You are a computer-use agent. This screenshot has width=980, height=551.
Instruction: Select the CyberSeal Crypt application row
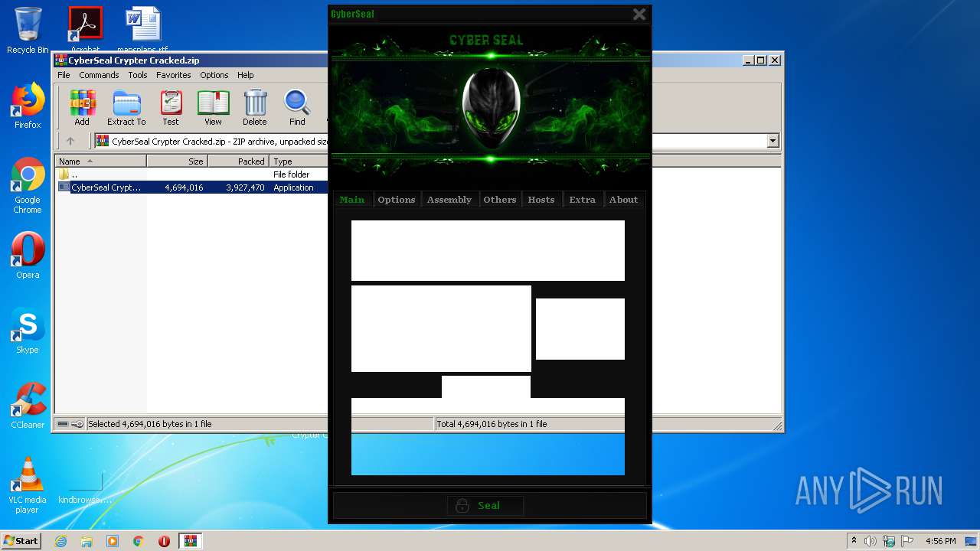pos(193,187)
